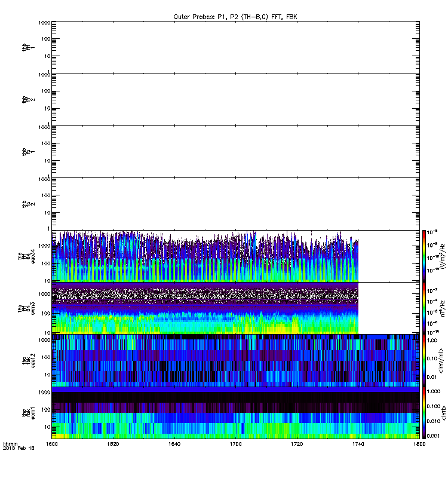The width and height of the screenshot is (448, 478).
Task: Click the '<|nT|>' colorbar unit label
Action: pos(444,413)
